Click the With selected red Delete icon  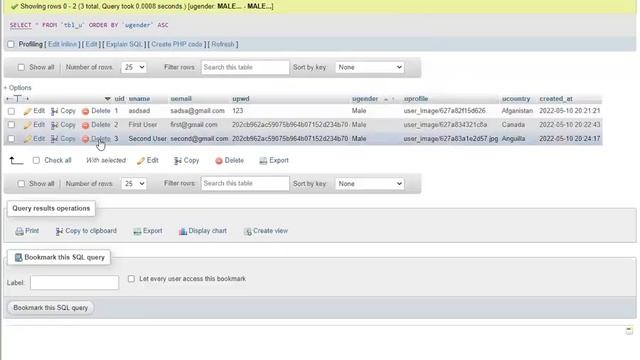219,161
